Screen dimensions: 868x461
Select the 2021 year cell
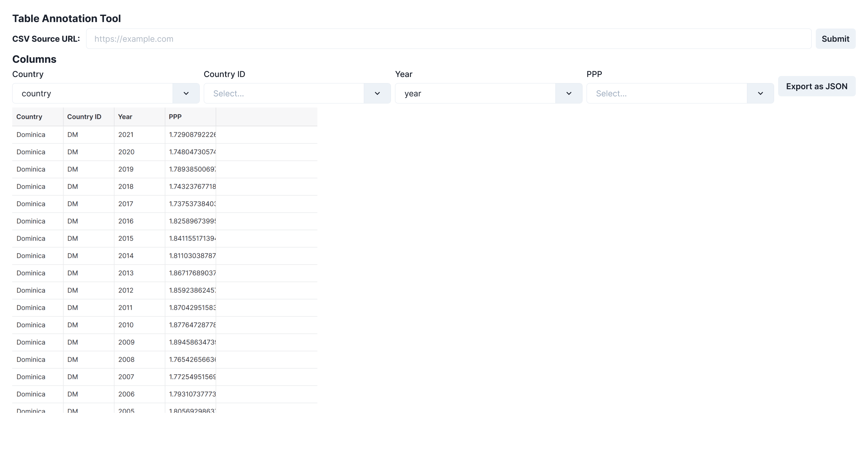point(126,135)
